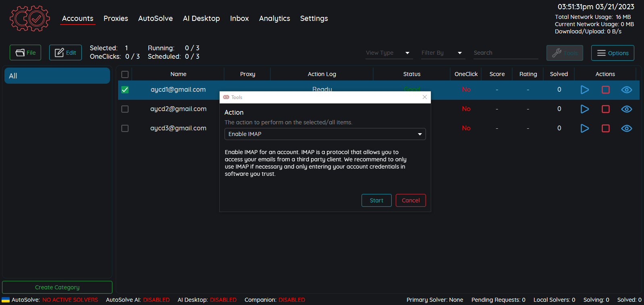Expand the Filter By dropdown
This screenshot has height=305, width=644.
pyautogui.click(x=442, y=53)
